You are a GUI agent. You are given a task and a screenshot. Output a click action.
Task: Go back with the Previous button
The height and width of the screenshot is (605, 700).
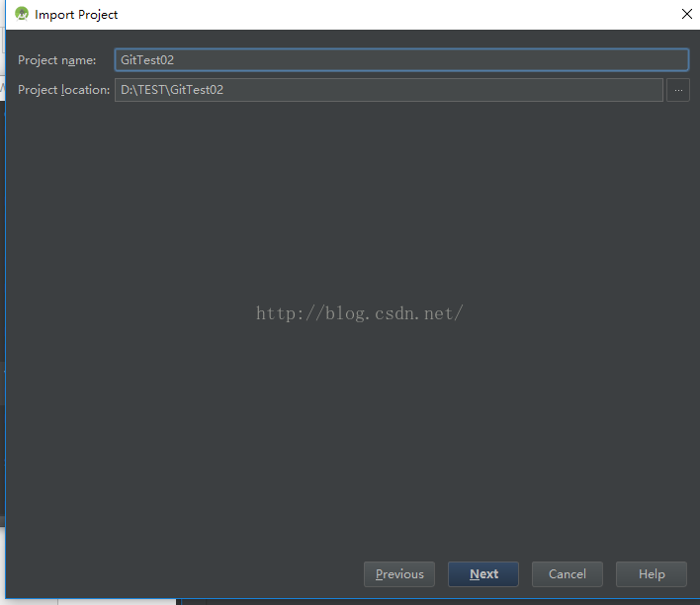(x=399, y=573)
